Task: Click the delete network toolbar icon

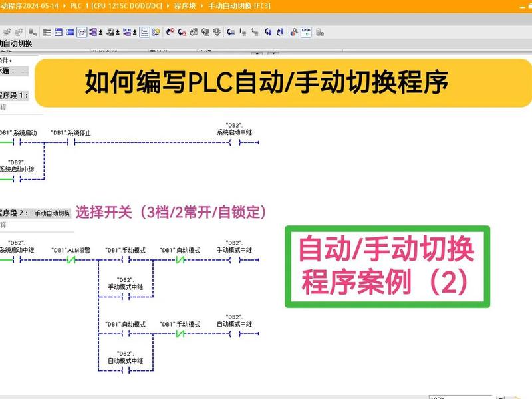Action: (x=19, y=32)
